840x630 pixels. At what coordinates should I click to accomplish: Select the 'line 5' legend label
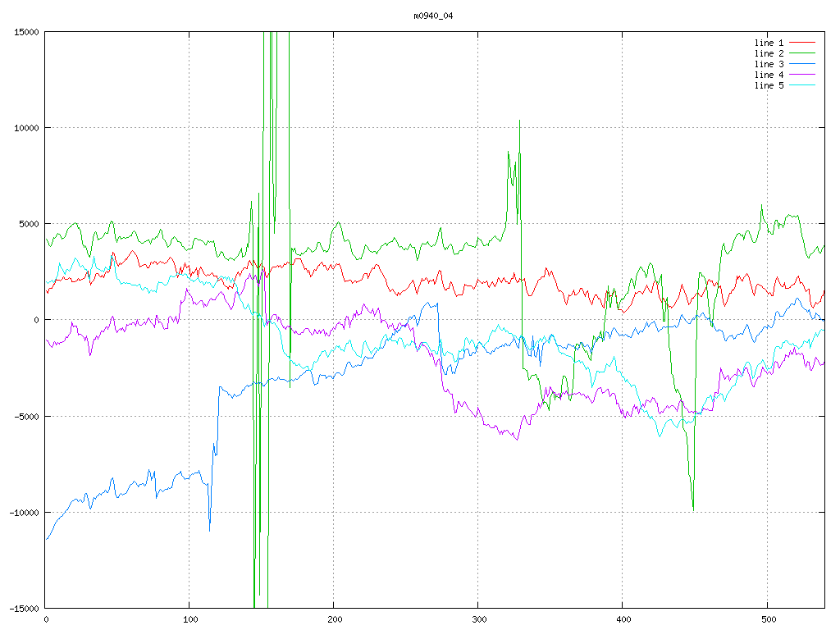click(x=769, y=85)
